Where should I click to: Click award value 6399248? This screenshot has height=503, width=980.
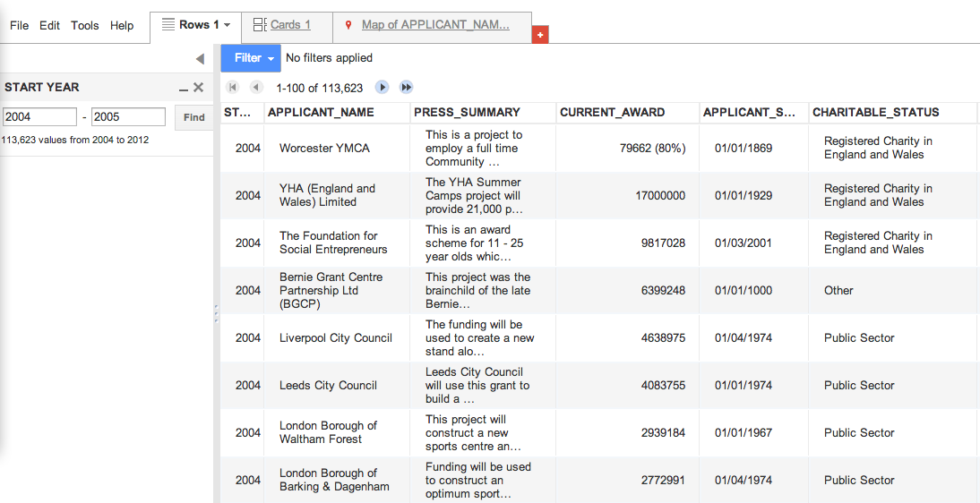click(x=663, y=291)
